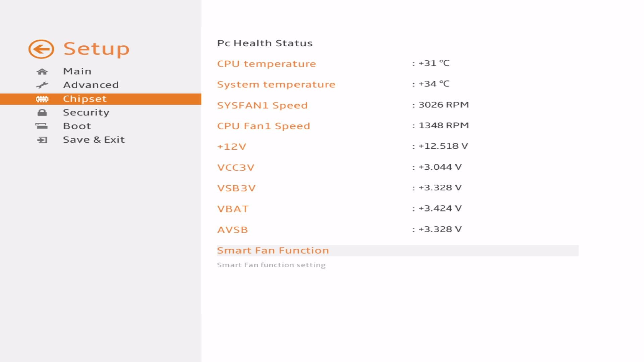Screen dimensions: 644x362
Task: Click the Chipset chip icon
Action: click(42, 99)
